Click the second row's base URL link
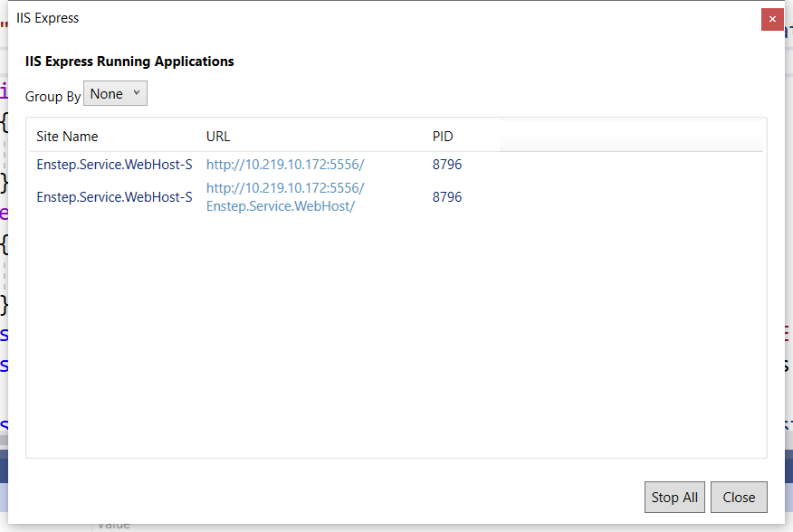This screenshot has width=793, height=532. (285, 187)
